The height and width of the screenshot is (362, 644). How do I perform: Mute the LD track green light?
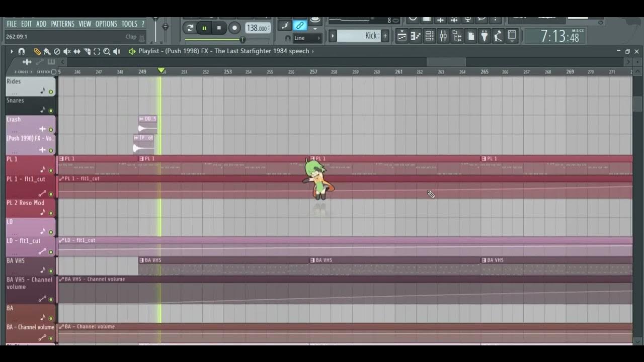(x=51, y=232)
